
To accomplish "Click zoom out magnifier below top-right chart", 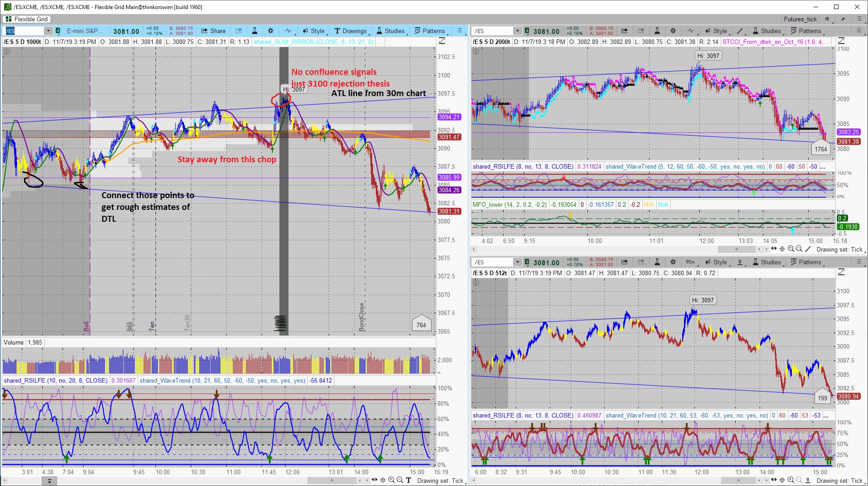I will 799,249.
